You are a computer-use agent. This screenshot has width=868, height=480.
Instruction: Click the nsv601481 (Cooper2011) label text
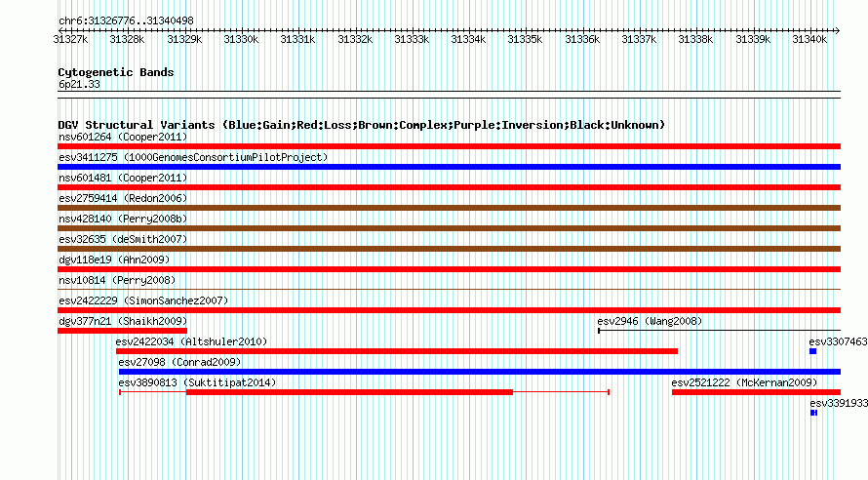pos(123,178)
